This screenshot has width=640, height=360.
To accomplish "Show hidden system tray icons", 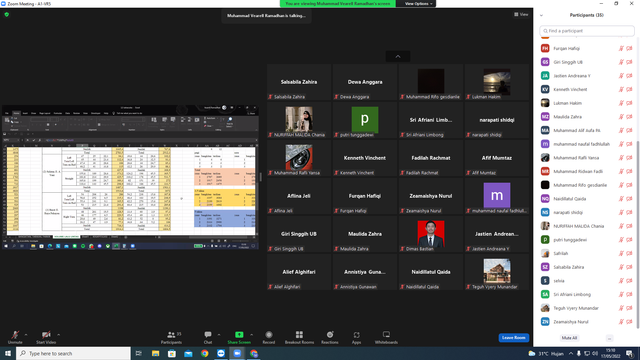I will coord(571,353).
